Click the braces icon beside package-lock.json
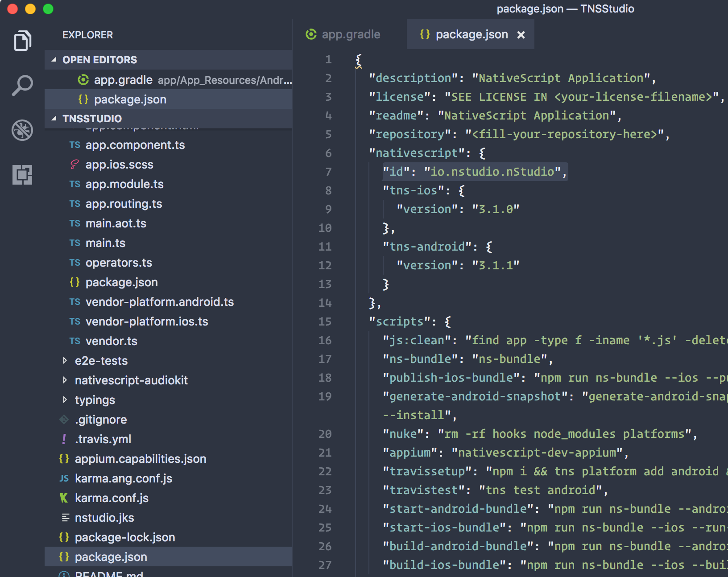Screen dimensions: 728x577 [64, 537]
